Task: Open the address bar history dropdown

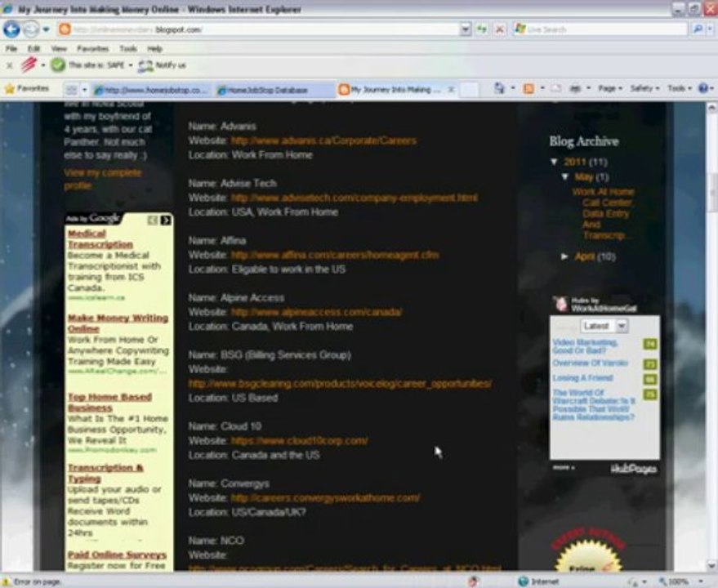Action: pyautogui.click(x=466, y=29)
